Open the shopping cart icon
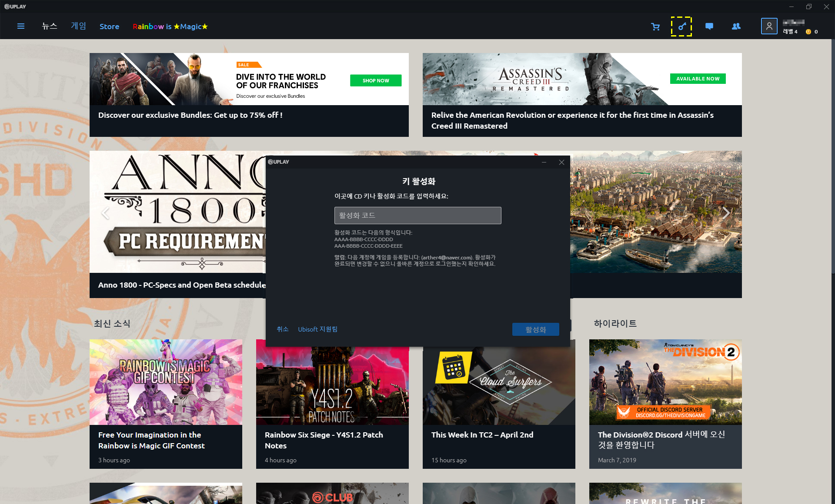Image resolution: width=835 pixels, height=504 pixels. coord(655,27)
